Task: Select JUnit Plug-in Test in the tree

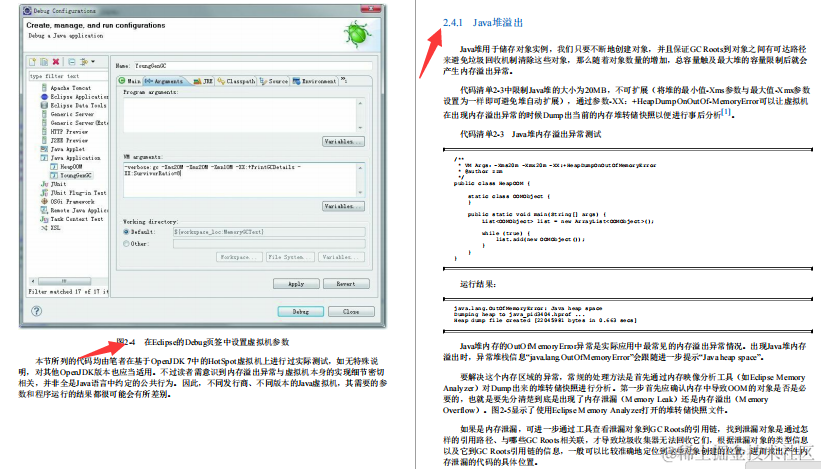Action: 73,193
